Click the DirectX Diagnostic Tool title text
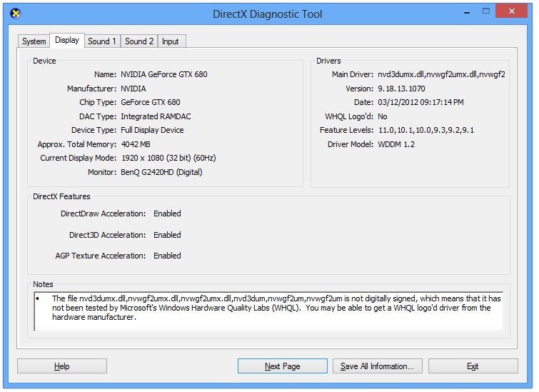This screenshot has width=539, height=392. pyautogui.click(x=268, y=14)
